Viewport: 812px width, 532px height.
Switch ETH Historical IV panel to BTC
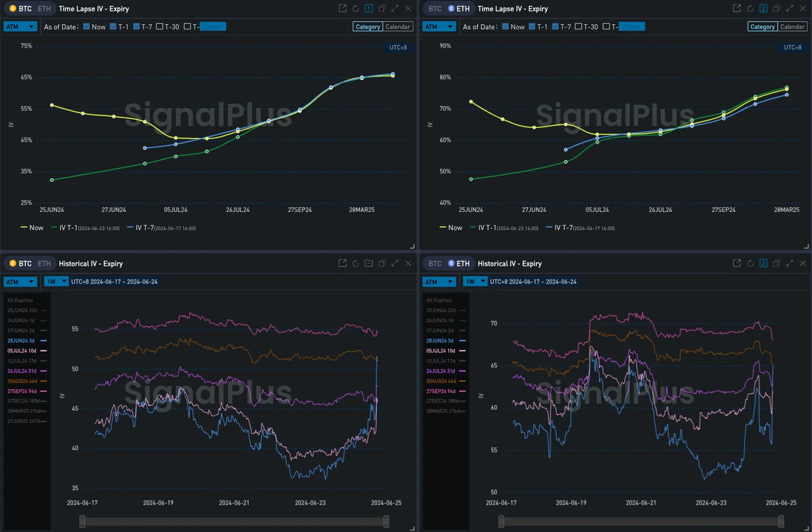(435, 263)
